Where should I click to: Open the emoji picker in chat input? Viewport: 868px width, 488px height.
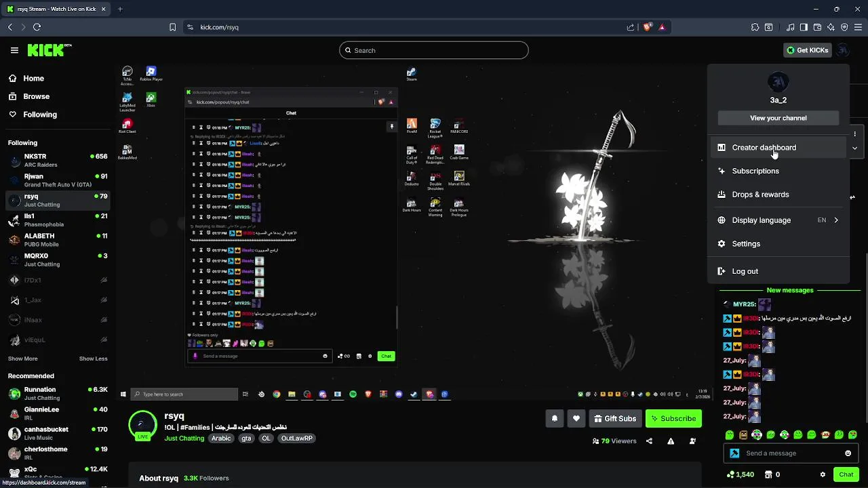tap(848, 453)
